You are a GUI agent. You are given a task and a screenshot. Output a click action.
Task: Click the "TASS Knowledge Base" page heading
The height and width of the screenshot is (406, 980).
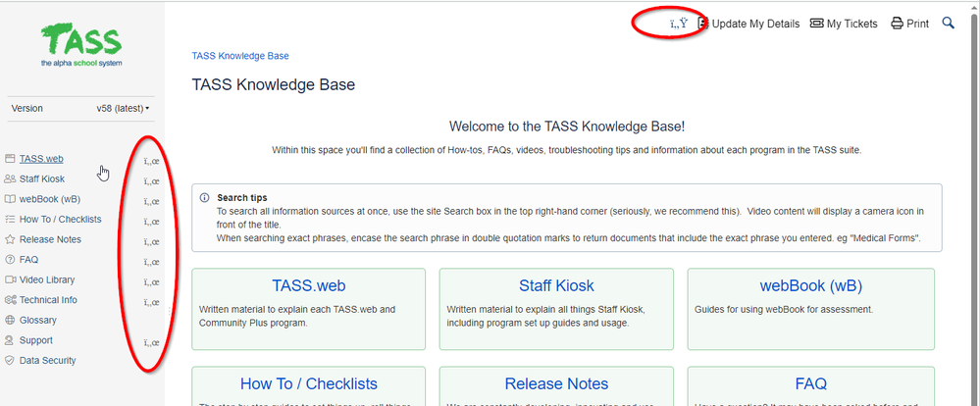point(273,84)
